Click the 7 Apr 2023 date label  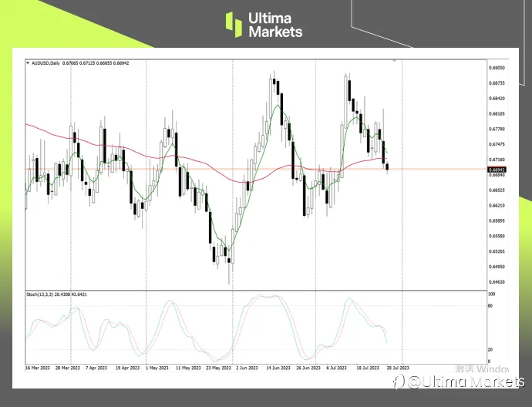click(96, 368)
